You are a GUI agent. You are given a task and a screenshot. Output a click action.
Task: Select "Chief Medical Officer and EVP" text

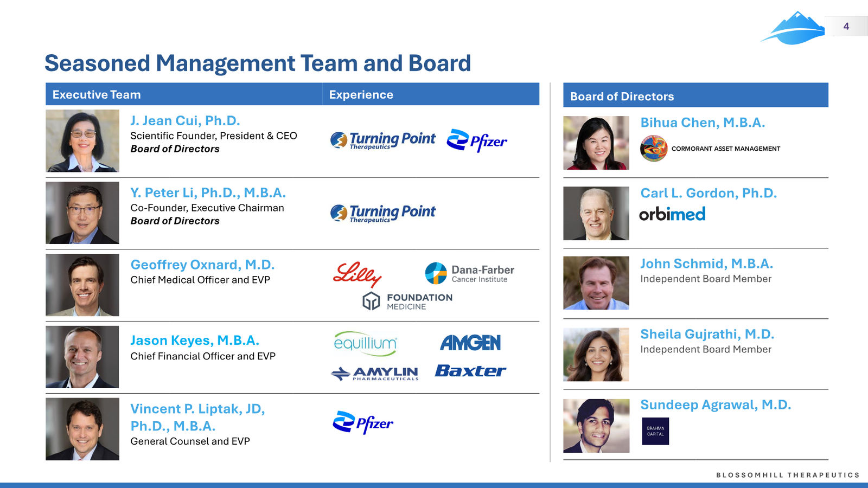pyautogui.click(x=200, y=280)
